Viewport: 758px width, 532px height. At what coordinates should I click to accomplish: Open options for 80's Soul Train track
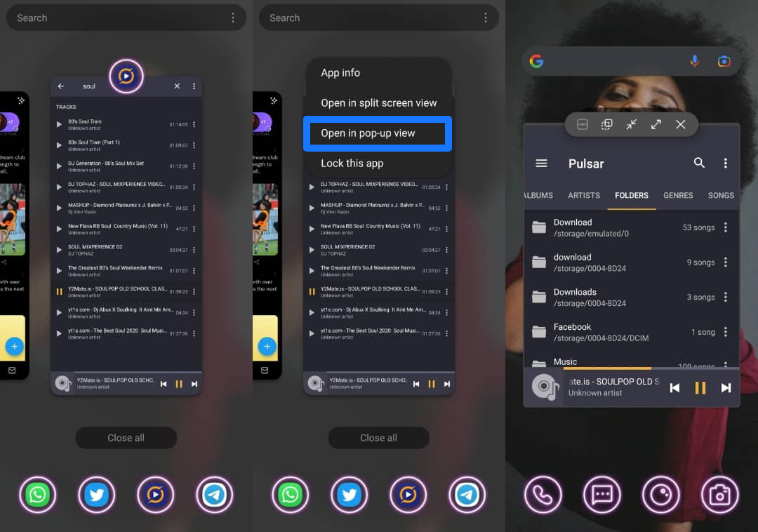(x=194, y=125)
